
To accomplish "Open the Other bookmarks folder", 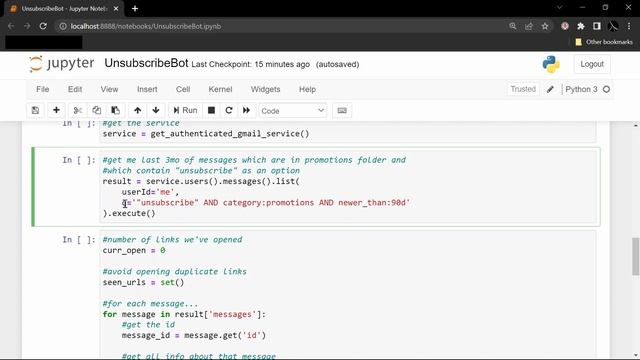I will tap(604, 42).
